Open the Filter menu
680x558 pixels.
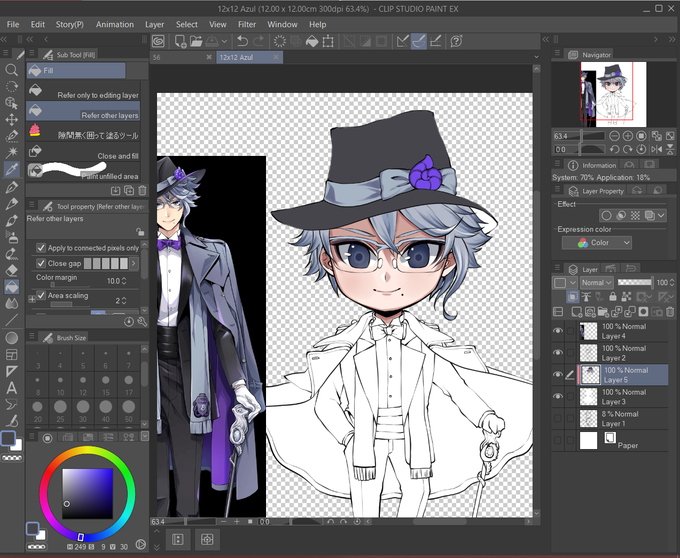tap(247, 25)
